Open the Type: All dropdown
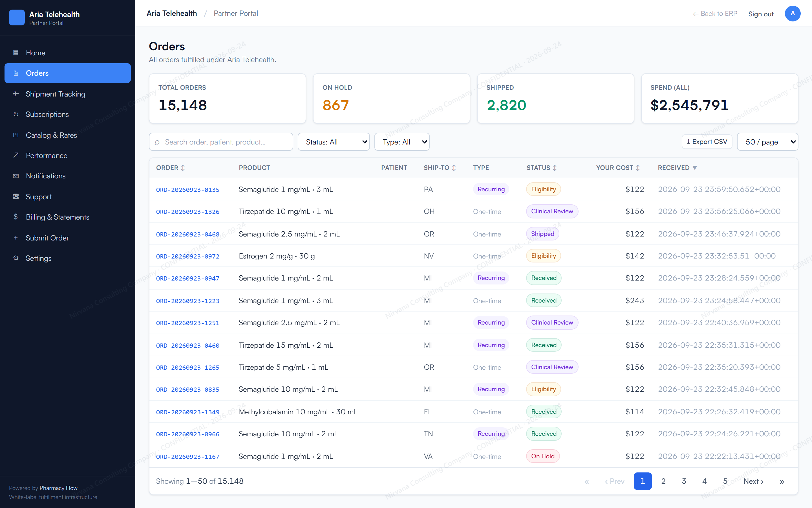 (402, 142)
